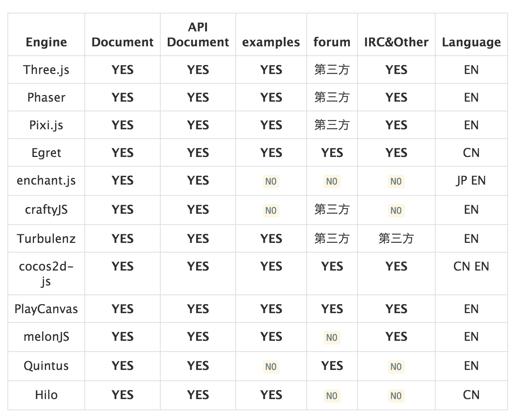Select the Turbulenz engine name
The height and width of the screenshot is (420, 520).
pos(46,239)
